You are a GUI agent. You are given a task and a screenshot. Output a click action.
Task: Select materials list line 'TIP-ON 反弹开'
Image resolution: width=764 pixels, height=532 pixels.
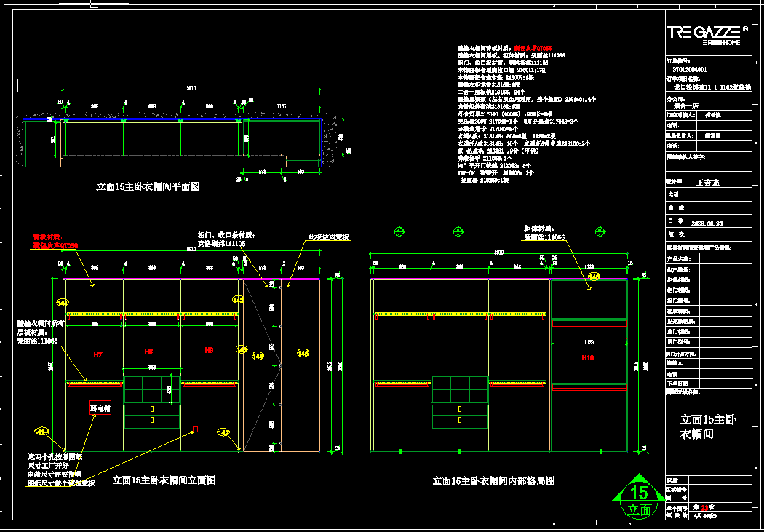click(495, 173)
